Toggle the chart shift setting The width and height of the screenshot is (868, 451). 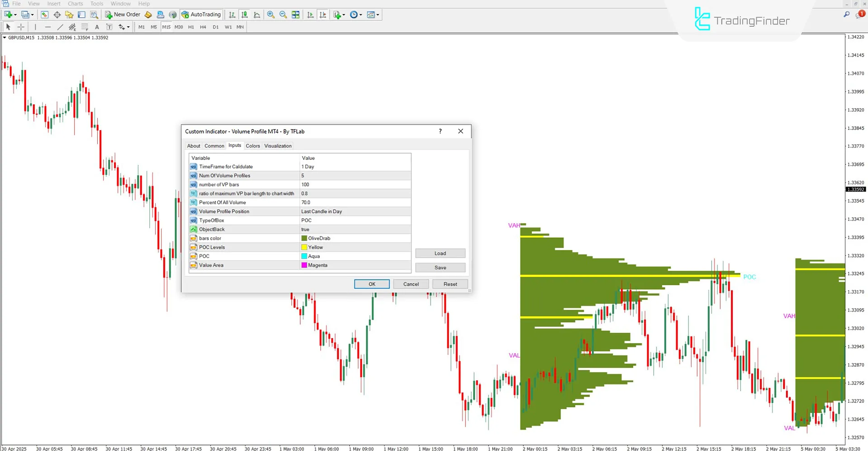(x=323, y=14)
